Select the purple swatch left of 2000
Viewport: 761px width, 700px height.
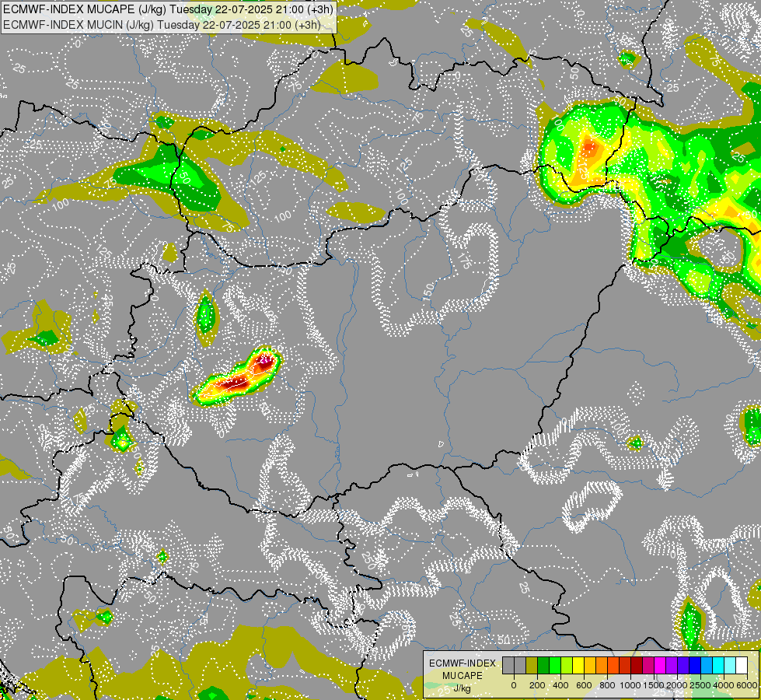click(672, 666)
